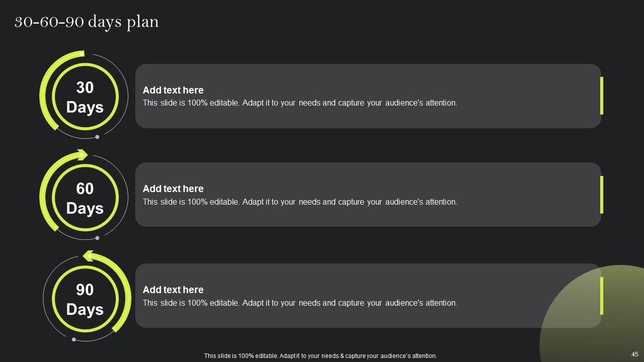Select the description text in the 90 Days box
This screenshot has height=362, width=644.
click(300, 303)
